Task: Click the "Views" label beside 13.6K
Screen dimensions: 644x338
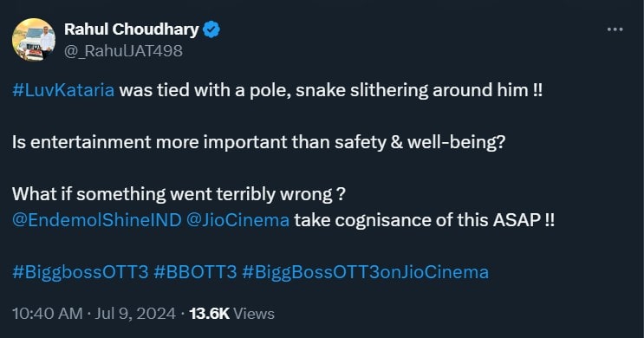Action: tap(254, 314)
